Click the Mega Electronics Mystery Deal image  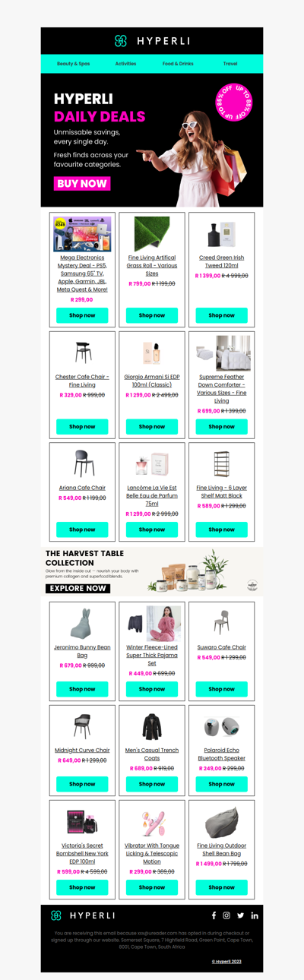pos(82,234)
